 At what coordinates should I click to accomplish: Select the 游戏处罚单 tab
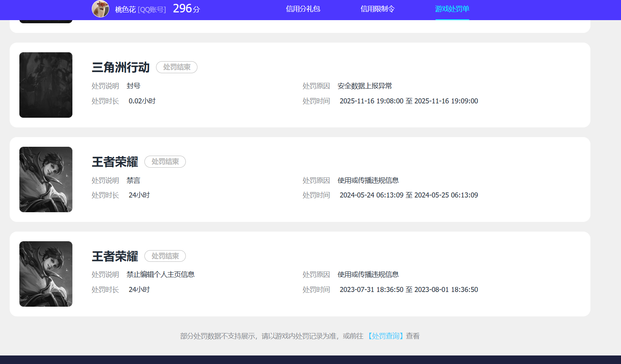(x=452, y=9)
